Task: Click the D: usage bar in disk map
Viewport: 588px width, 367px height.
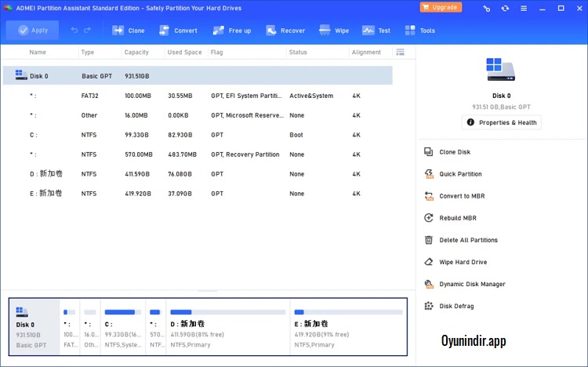Action: pos(228,312)
